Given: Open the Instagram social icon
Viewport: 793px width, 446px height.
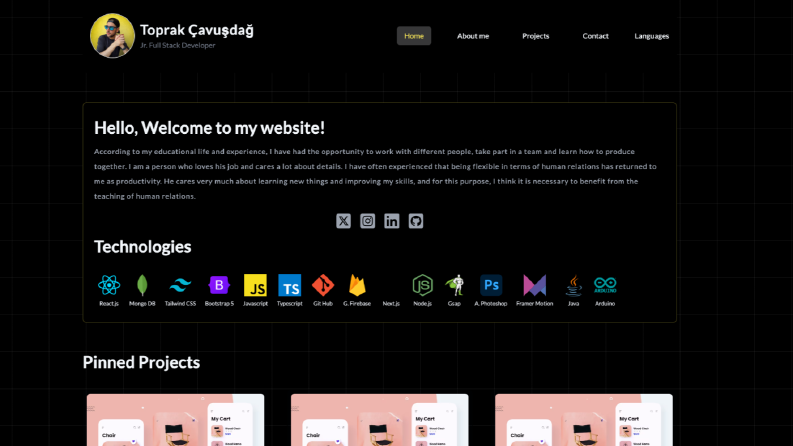Looking at the screenshot, I should (368, 221).
